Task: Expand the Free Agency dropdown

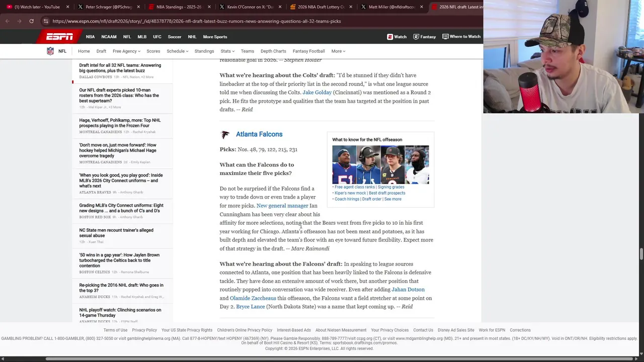Action: click(126, 51)
